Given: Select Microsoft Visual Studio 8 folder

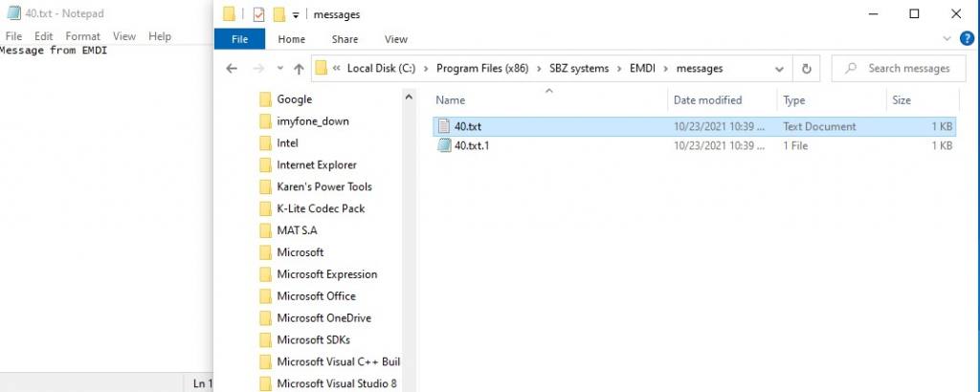Looking at the screenshot, I should [x=337, y=383].
